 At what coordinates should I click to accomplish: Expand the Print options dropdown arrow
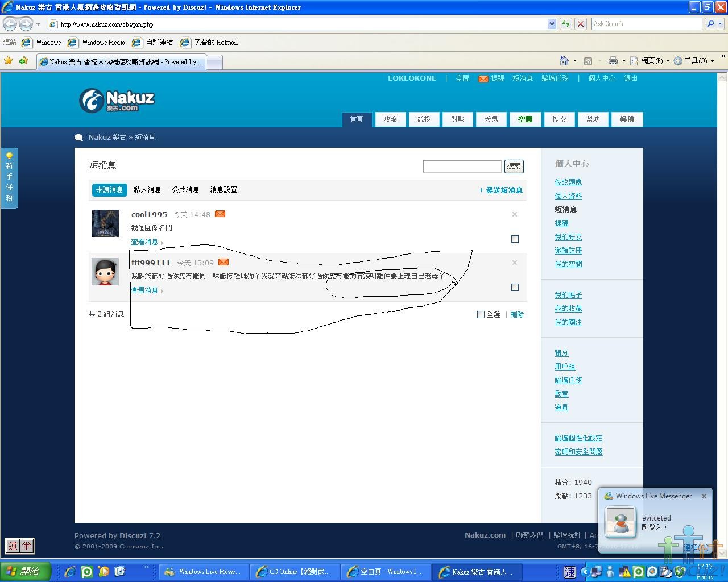point(624,61)
